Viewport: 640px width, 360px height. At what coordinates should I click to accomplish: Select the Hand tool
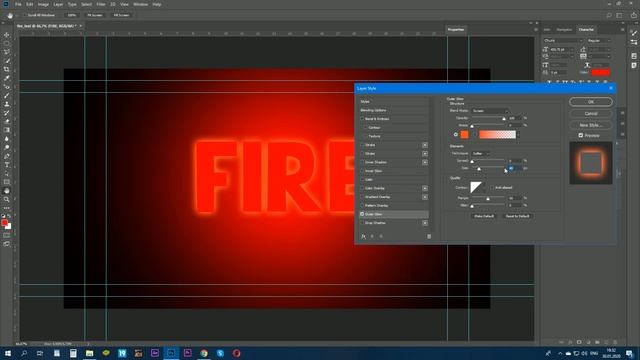coord(7,191)
